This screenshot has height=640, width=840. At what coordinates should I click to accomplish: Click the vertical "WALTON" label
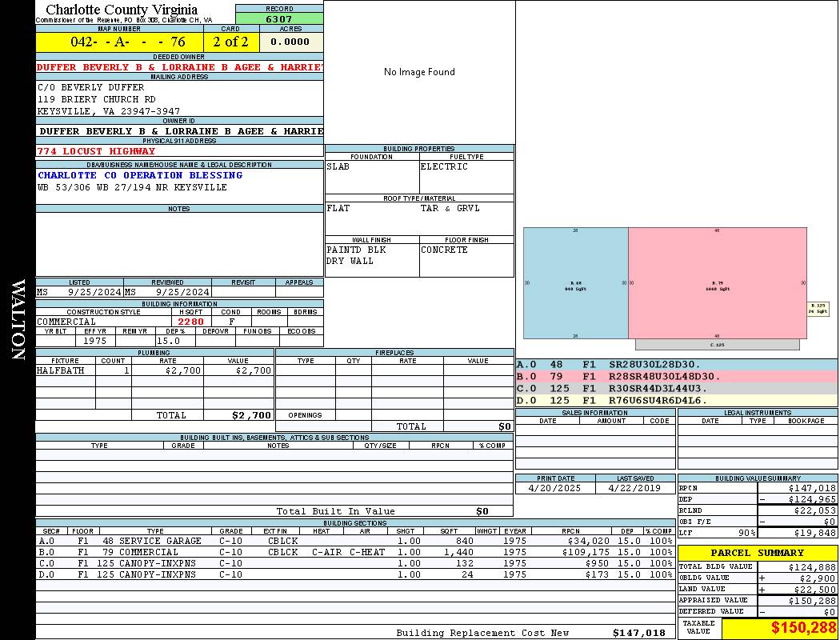tap(18, 320)
